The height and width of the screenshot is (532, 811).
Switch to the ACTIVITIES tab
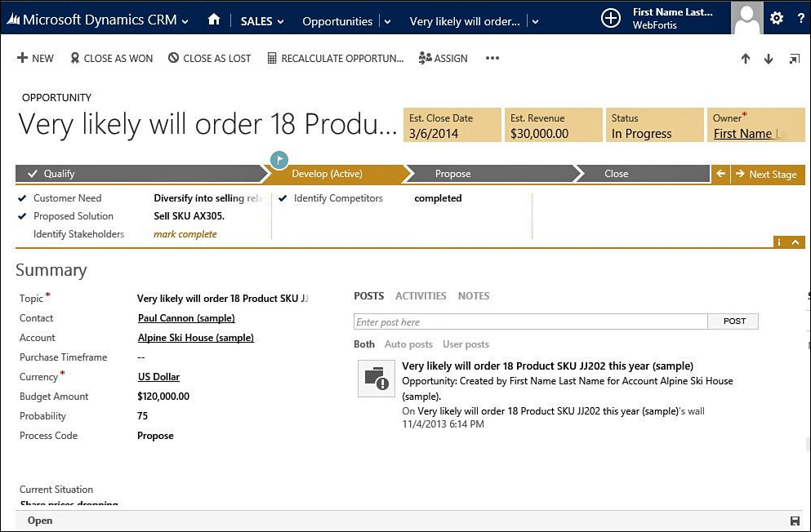(421, 296)
